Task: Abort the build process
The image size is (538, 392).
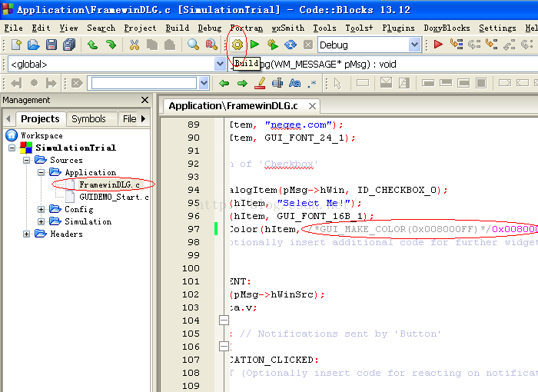Action: [308, 45]
